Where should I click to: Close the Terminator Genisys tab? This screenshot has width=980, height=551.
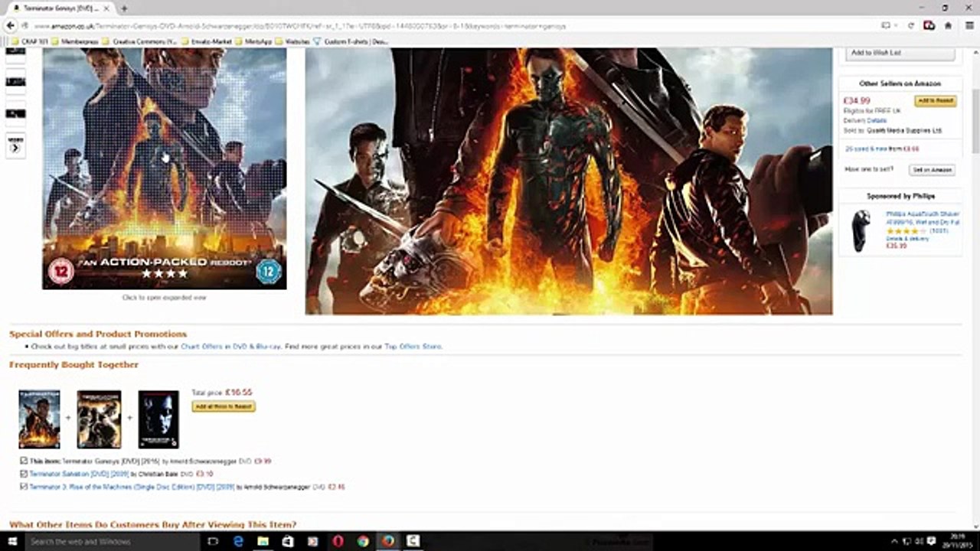tap(106, 8)
